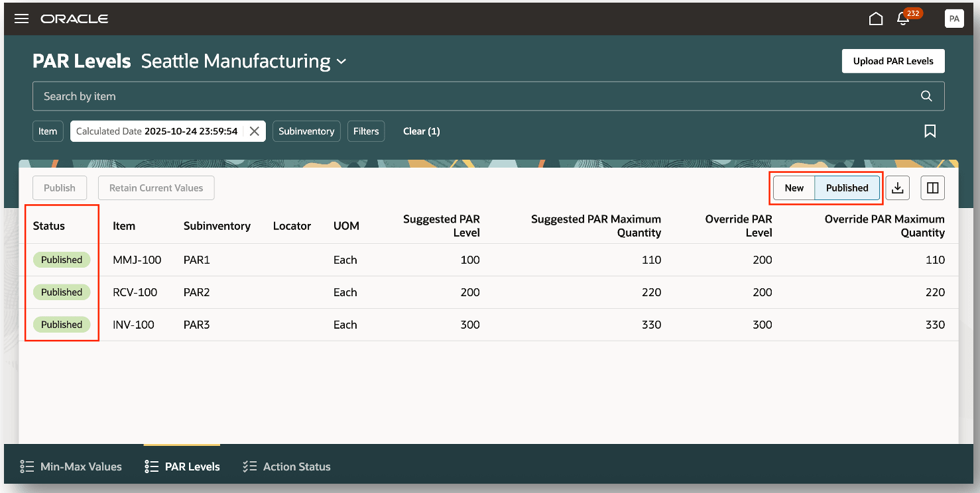This screenshot has height=493, width=980.
Task: Switch the view toggle to New
Action: (794, 188)
